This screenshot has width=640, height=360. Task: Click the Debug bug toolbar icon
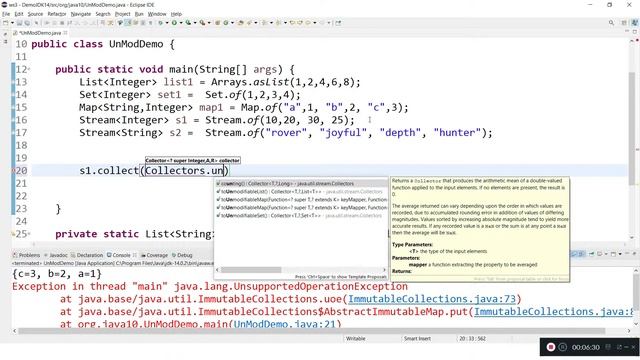point(161,23)
